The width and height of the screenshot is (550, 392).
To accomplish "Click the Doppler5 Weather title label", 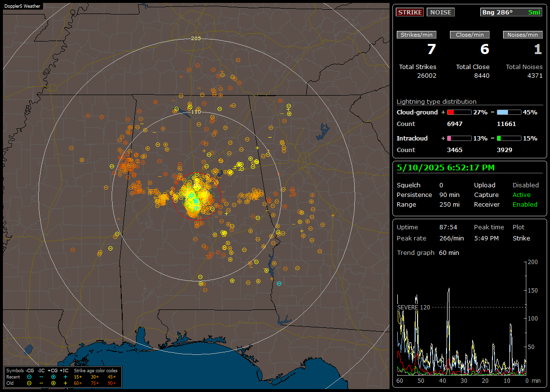I will click(22, 6).
